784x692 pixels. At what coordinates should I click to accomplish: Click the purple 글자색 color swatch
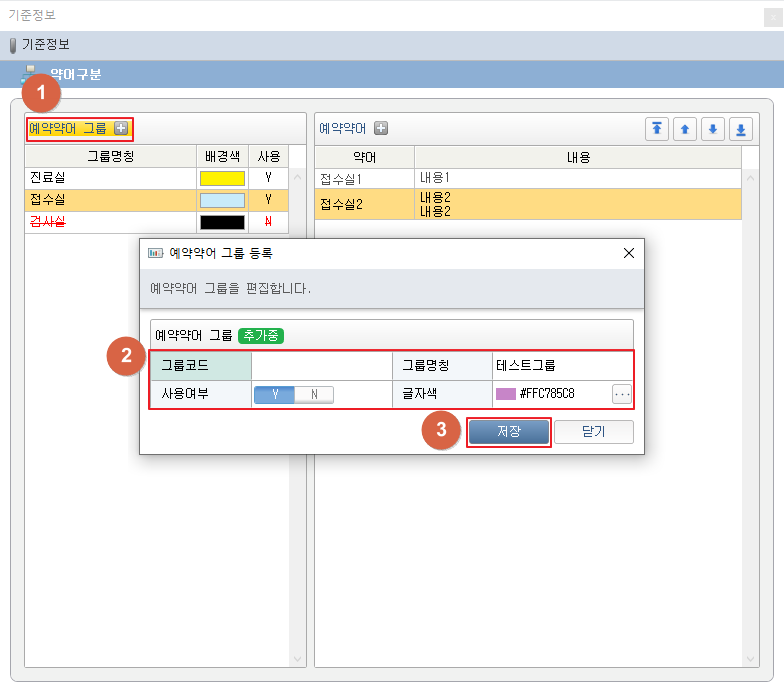coord(506,394)
